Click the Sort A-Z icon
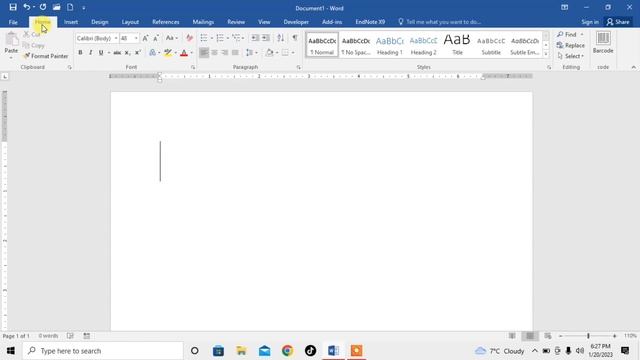This screenshot has width=640, height=360. click(280, 38)
